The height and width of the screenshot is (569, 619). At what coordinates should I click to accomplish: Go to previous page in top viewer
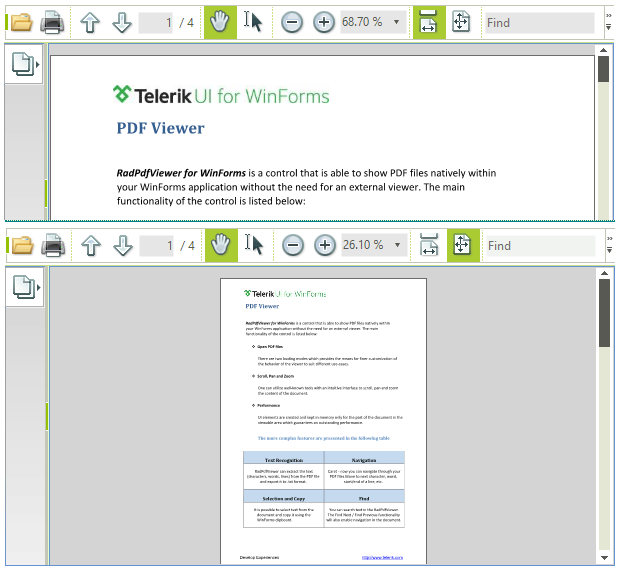pyautogui.click(x=90, y=23)
